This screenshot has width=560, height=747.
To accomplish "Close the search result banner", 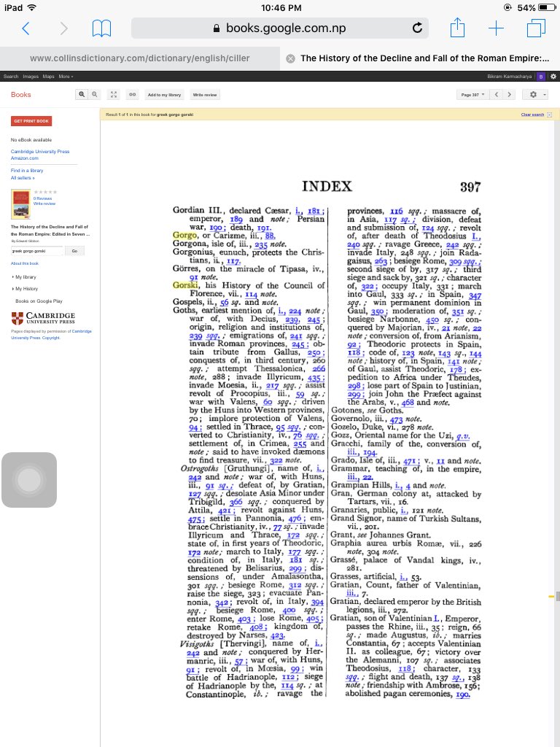I will 550,115.
